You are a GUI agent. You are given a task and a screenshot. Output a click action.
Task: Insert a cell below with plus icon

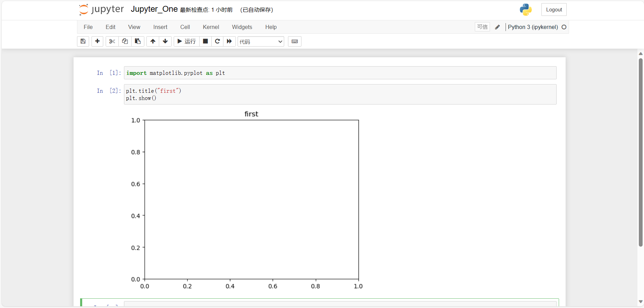coord(97,41)
